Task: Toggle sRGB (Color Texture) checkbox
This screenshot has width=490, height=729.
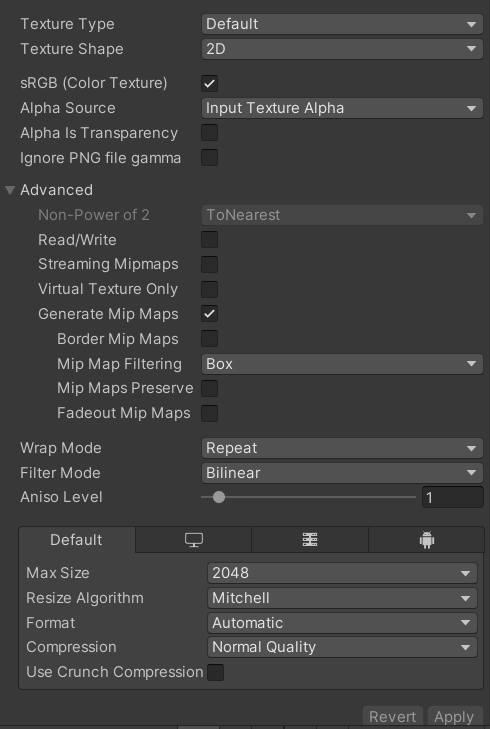Action: point(209,84)
